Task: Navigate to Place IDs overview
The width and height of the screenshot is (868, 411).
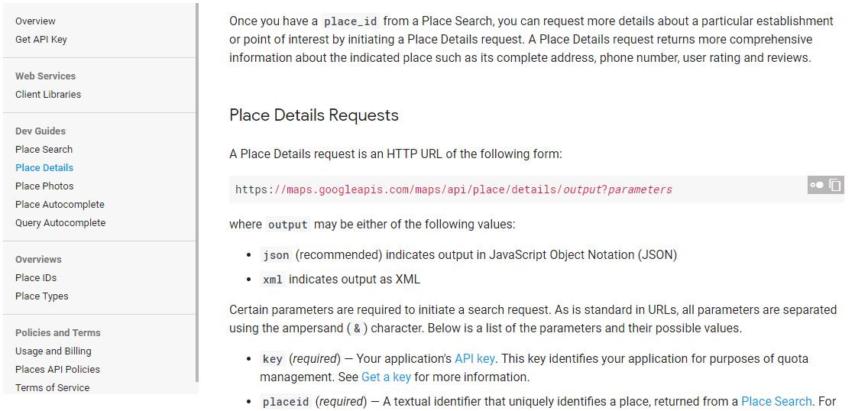Action: pos(36,278)
